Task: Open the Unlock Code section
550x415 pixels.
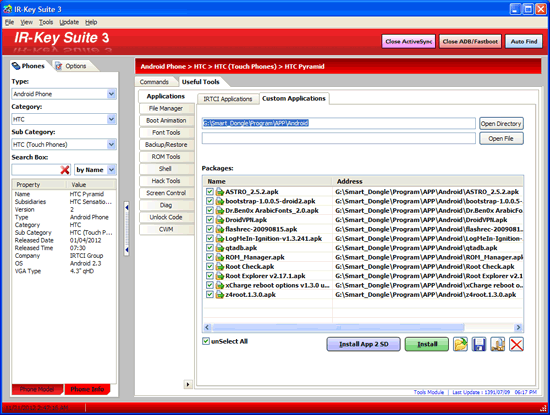Action: coord(166,217)
